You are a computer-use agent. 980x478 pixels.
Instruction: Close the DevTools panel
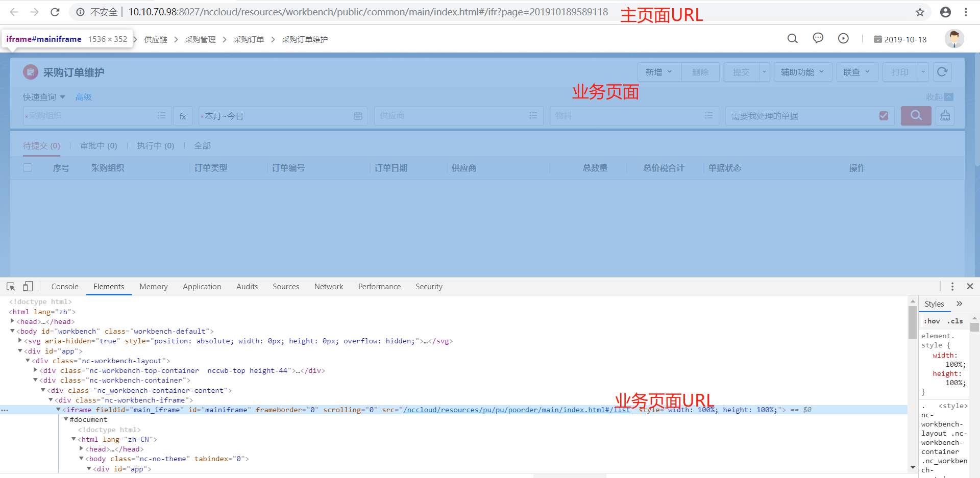(970, 287)
